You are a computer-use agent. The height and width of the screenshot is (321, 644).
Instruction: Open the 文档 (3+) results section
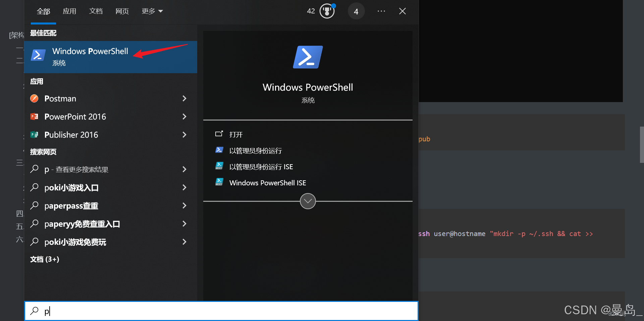point(45,259)
